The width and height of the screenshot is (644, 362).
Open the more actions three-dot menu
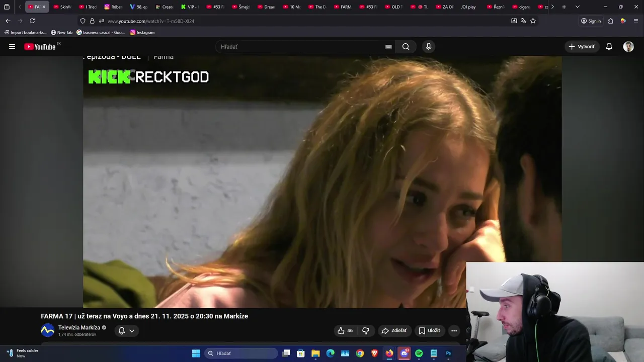(x=454, y=331)
